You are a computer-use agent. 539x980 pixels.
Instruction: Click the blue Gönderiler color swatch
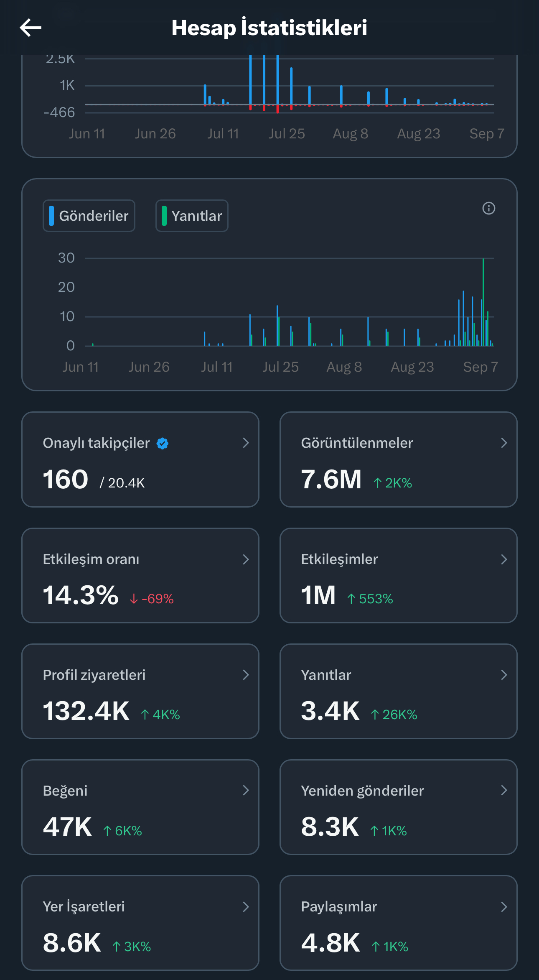tap(51, 216)
